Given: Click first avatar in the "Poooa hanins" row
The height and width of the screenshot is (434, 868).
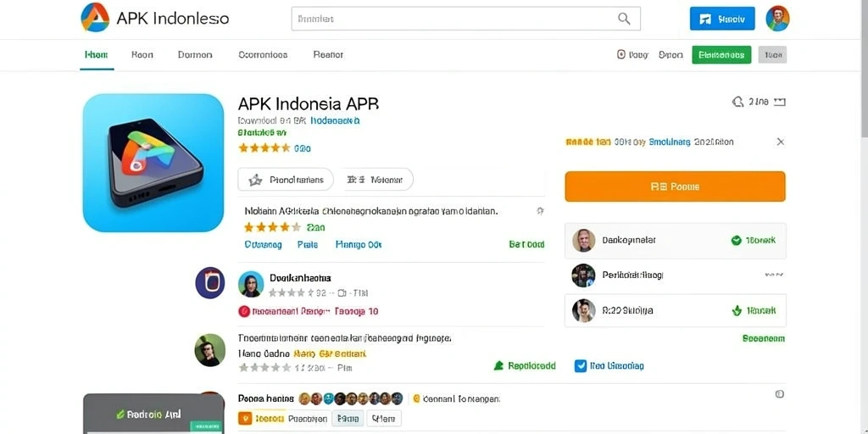Looking at the screenshot, I should 304,398.
